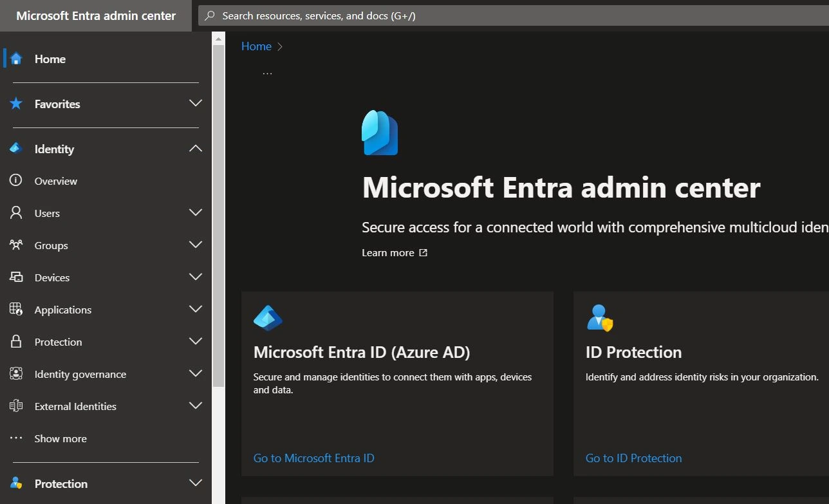Click the Favorites star icon
This screenshot has height=504, width=829.
(x=16, y=104)
